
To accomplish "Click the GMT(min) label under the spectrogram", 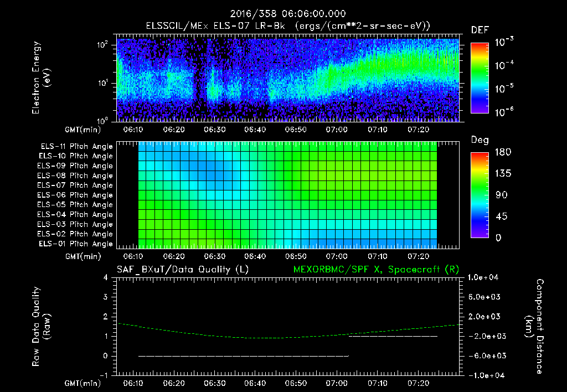I will 83,130.
